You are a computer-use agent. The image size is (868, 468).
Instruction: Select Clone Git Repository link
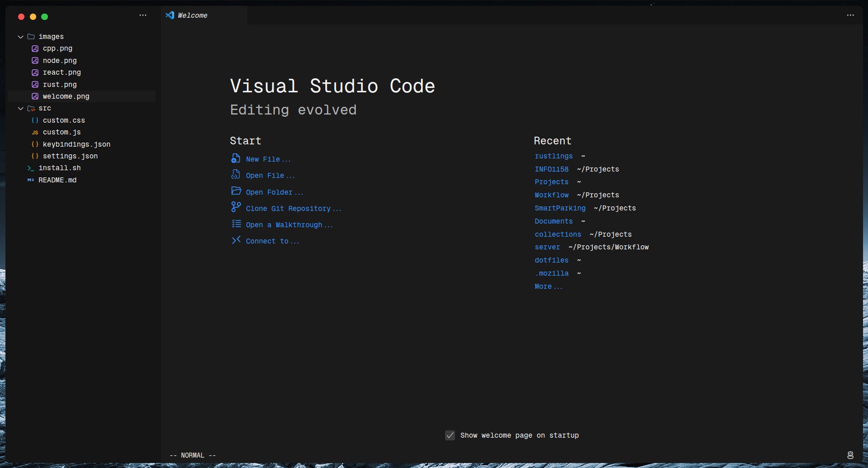point(294,209)
